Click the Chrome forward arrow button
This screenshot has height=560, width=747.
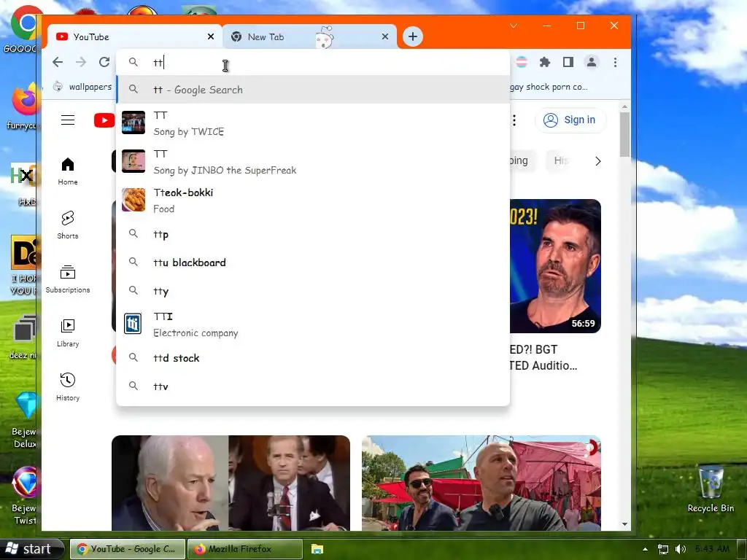(81, 63)
